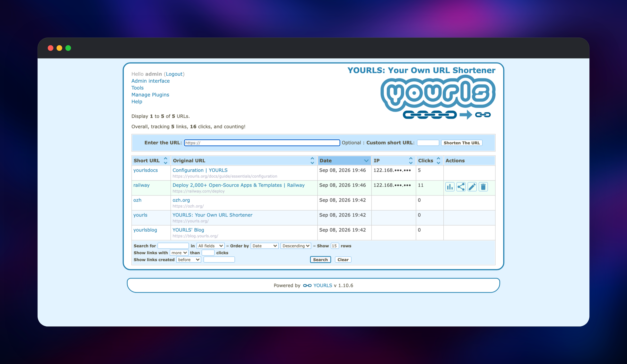Viewport: 627px width, 364px height.
Task: Open the All fields search dropdown
Action: [x=210, y=246]
